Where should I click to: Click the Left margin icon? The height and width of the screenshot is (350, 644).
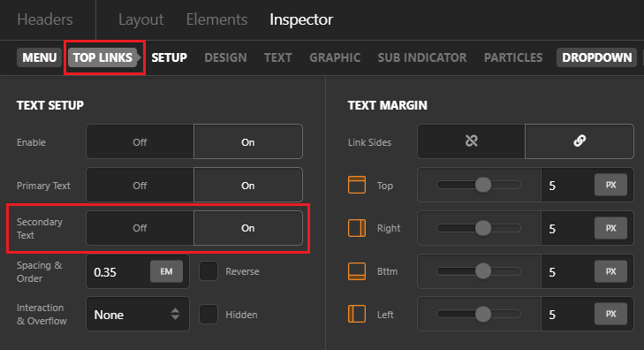(357, 315)
